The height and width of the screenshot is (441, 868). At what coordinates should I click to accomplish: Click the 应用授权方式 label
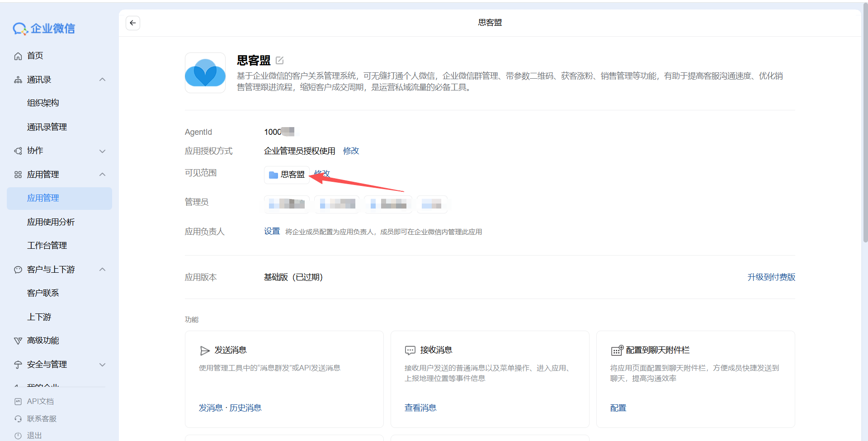coord(208,151)
